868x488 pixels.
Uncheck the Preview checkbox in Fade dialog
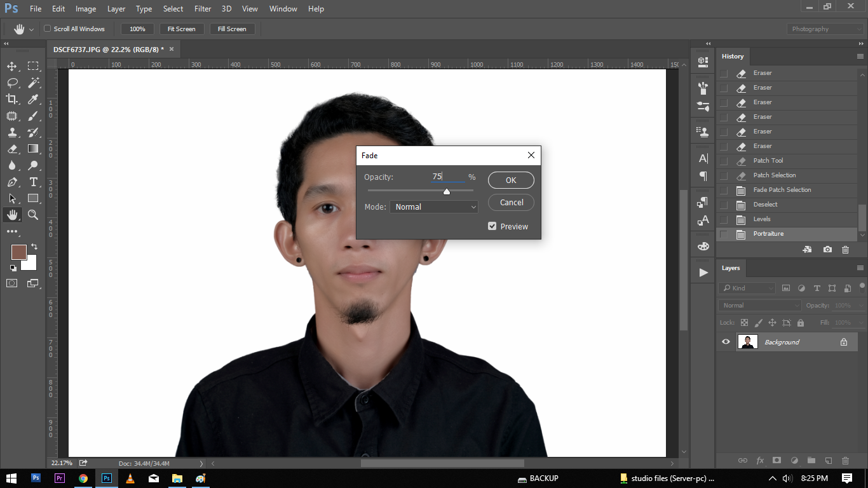[492, 226]
